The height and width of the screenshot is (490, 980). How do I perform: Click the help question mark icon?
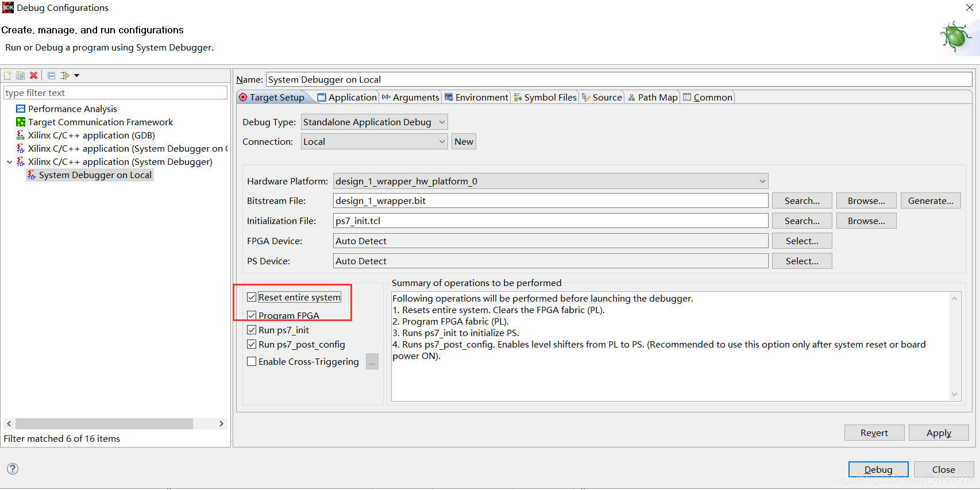pos(13,469)
